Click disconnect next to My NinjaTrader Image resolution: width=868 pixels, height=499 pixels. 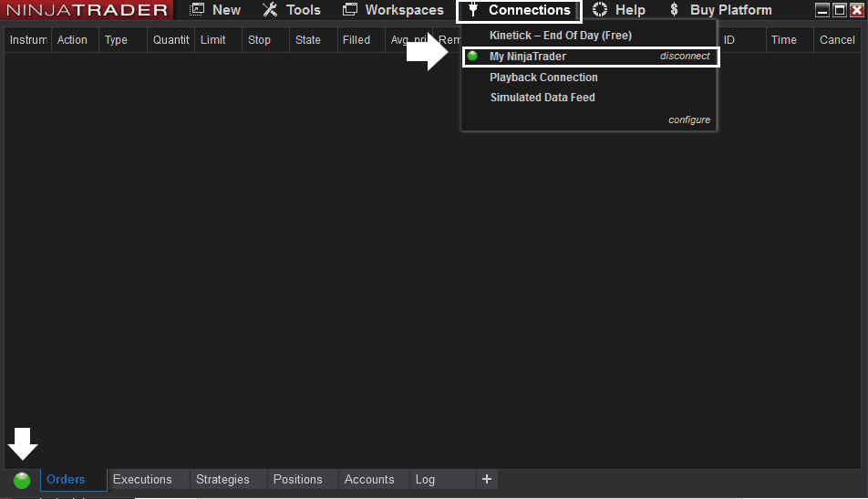[685, 56]
